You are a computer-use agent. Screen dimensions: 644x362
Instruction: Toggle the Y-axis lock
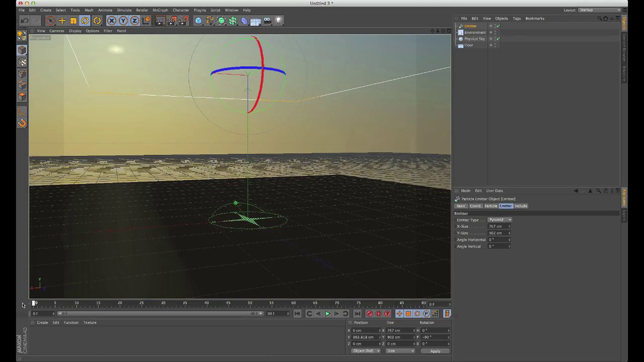[x=123, y=21]
